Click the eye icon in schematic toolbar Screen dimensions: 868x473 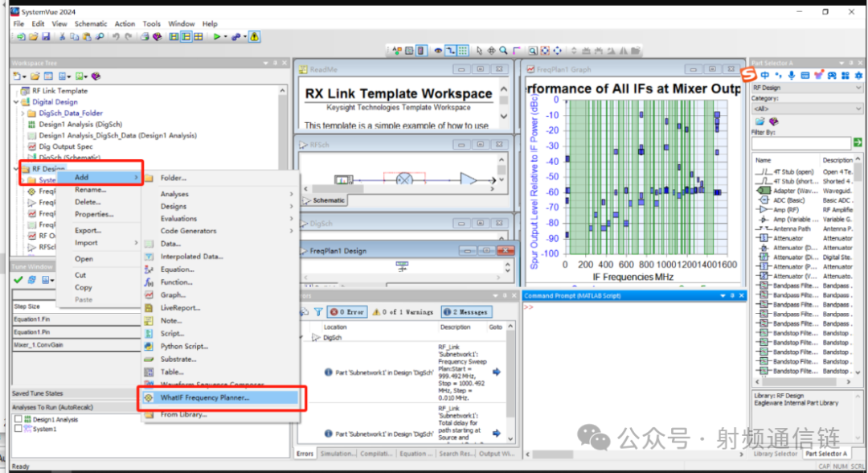point(438,51)
